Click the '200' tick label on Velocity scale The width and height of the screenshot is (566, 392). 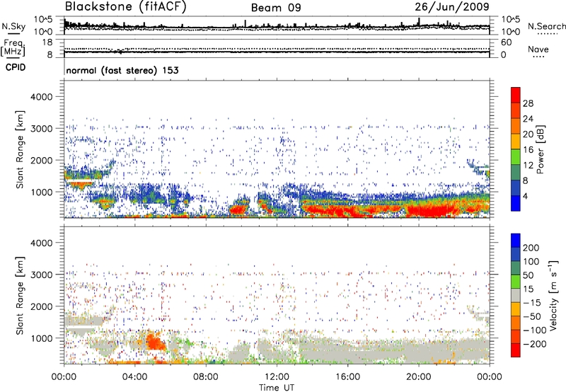coord(531,248)
